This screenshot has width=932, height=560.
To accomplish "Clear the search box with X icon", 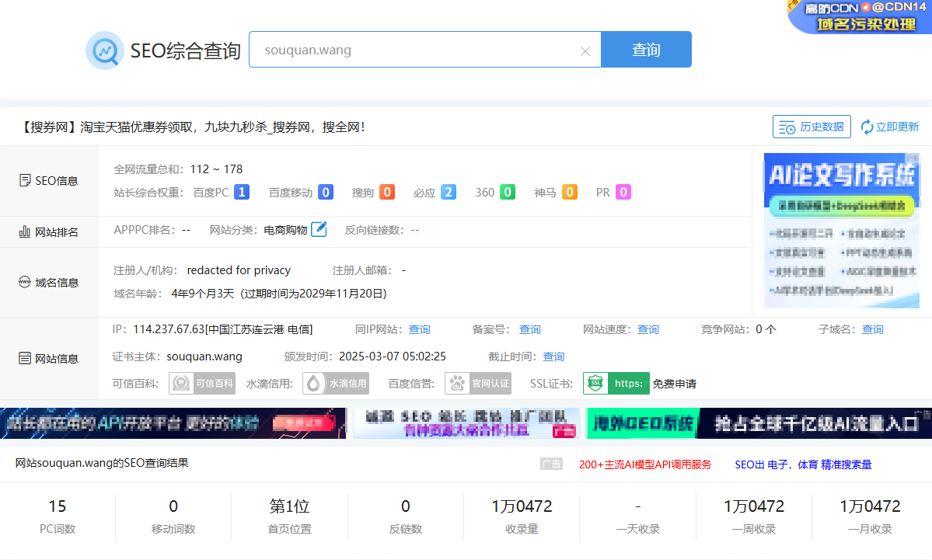I will [585, 51].
